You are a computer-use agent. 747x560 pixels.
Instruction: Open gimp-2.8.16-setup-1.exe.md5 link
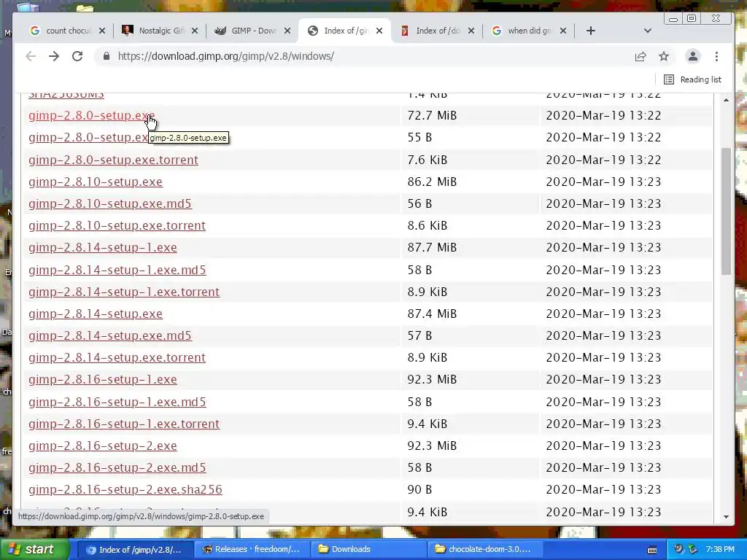tap(117, 402)
